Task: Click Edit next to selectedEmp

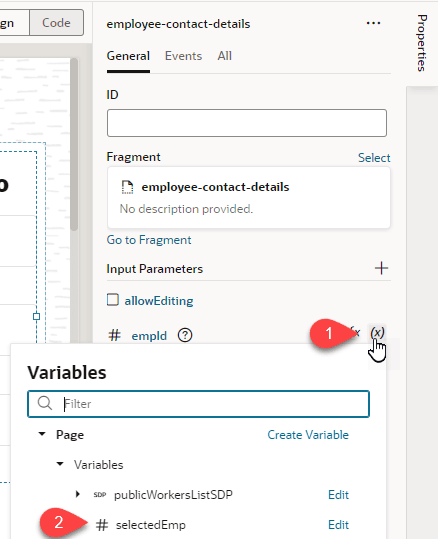Action: tap(338, 525)
